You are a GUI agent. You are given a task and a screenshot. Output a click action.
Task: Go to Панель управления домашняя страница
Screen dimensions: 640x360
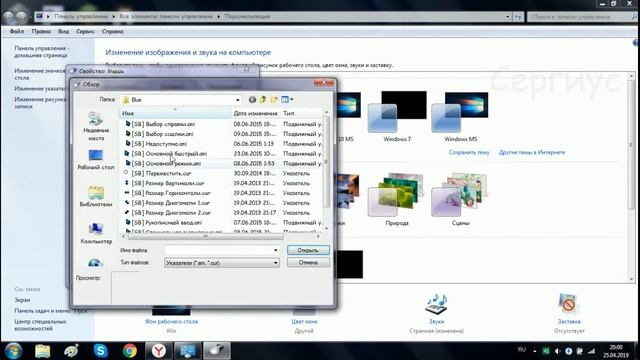41,51
